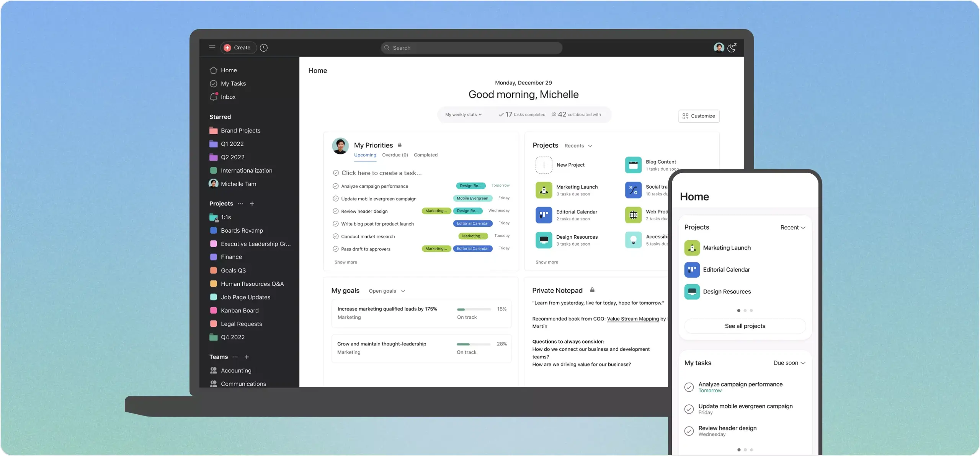Image resolution: width=980 pixels, height=456 pixels.
Task: Expand the Open goals dropdown
Action: [x=385, y=291]
